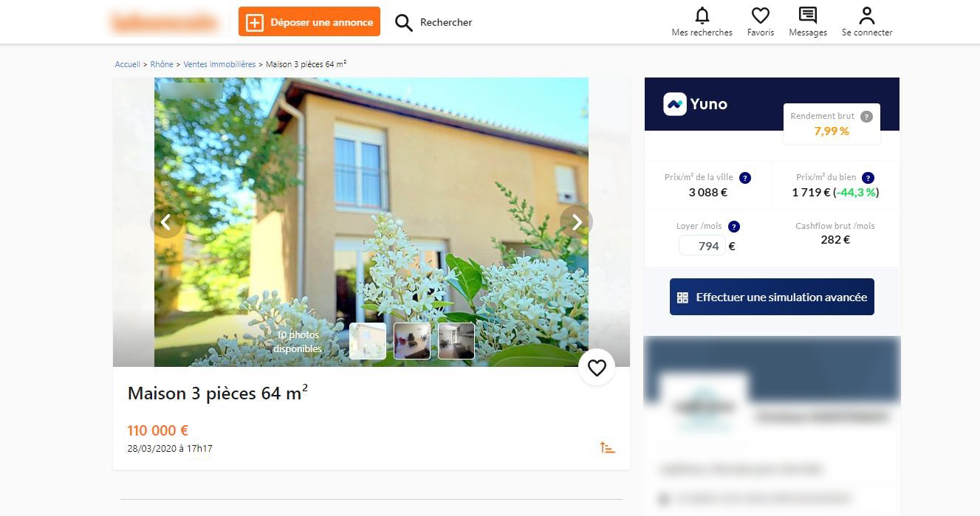Click the price ranking arrows icon

pyautogui.click(x=607, y=447)
